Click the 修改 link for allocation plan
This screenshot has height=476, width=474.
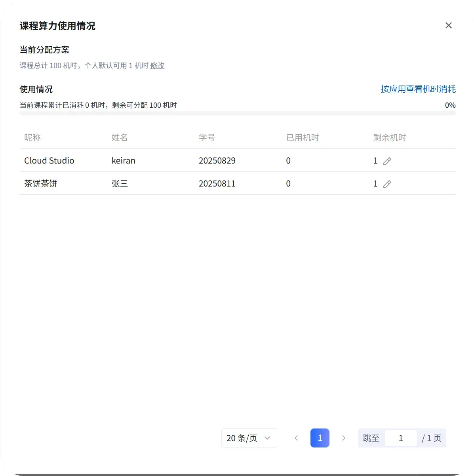pyautogui.click(x=157, y=66)
